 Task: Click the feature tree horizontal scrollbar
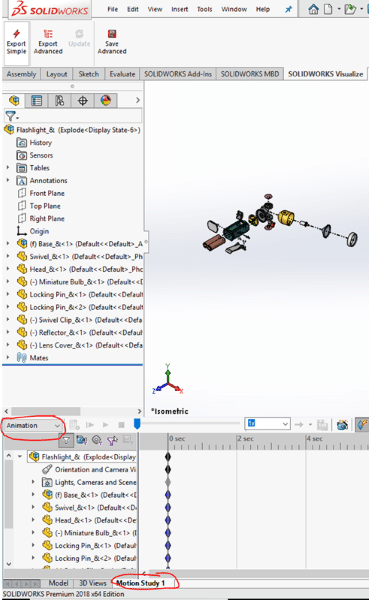pos(46,411)
